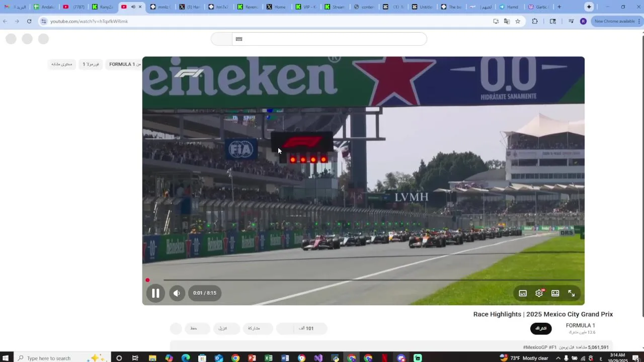Screen dimensions: 644x362
Task: Click the 0:01 / 8:15 time display
Action: [205, 293]
